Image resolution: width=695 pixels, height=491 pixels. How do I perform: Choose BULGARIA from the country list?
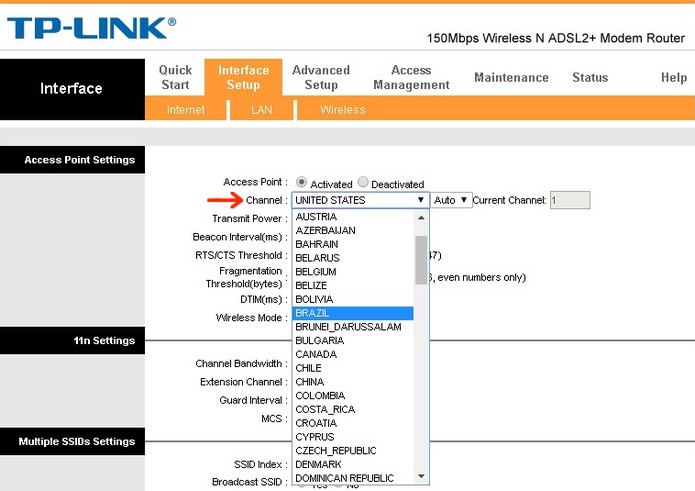tap(353, 340)
